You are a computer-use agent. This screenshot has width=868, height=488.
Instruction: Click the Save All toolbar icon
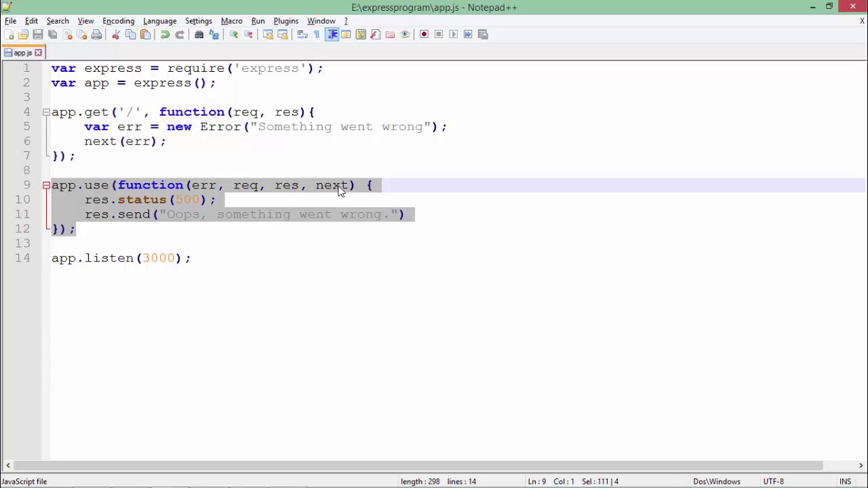(53, 35)
